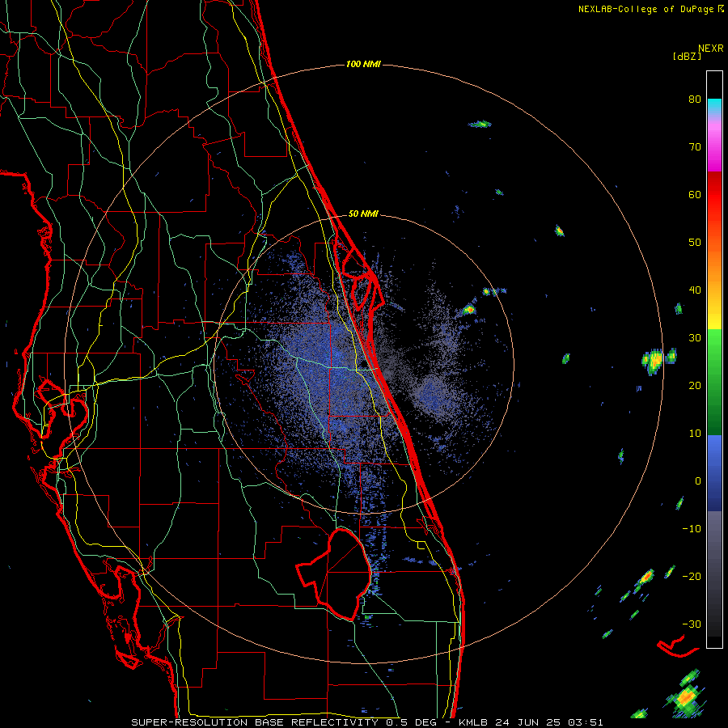Click the 30 value on dBZ scale
728x728 pixels.
pos(695,338)
